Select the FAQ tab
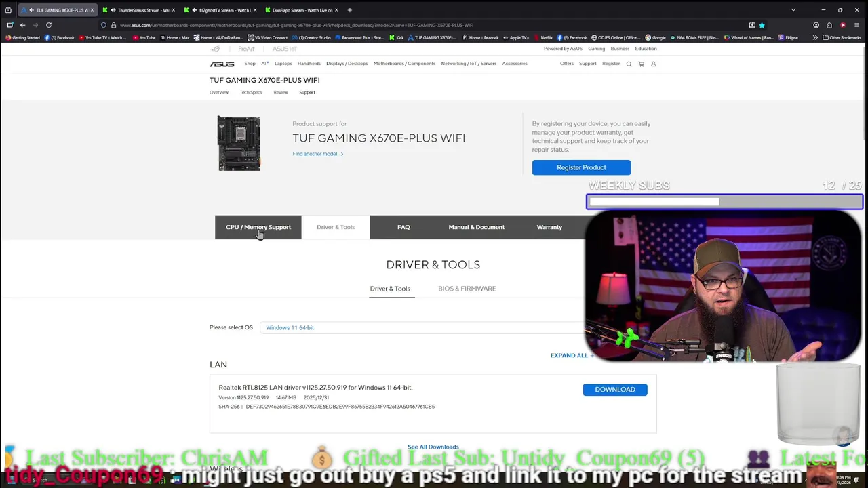Screen dimensions: 868x488 (x=403, y=227)
